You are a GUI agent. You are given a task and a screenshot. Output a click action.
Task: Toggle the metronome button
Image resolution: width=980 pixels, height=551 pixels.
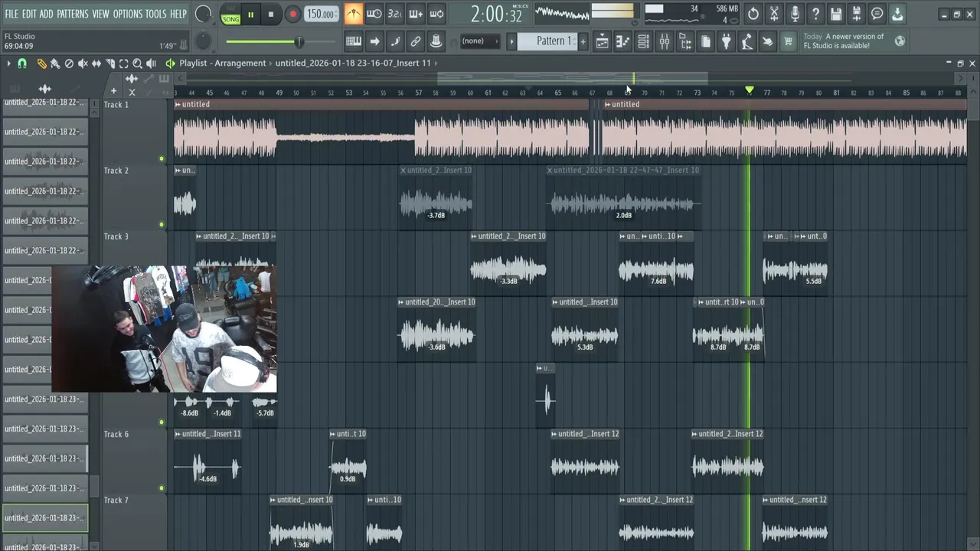[354, 14]
